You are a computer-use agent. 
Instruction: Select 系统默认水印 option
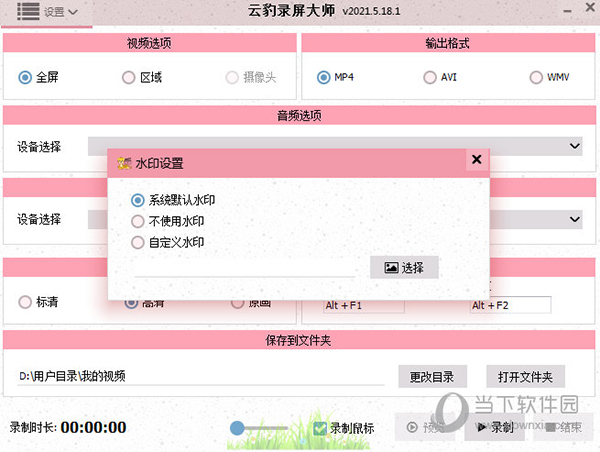[173, 200]
